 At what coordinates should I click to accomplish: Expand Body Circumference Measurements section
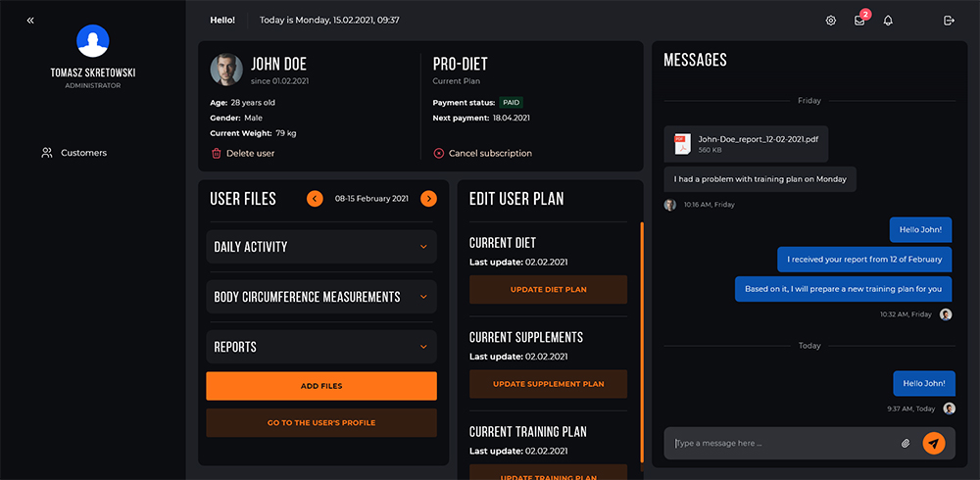321,297
